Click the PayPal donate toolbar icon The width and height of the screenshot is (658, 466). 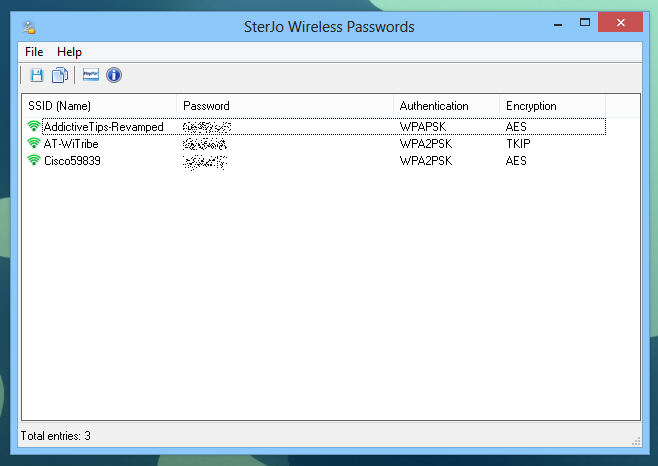[x=91, y=75]
